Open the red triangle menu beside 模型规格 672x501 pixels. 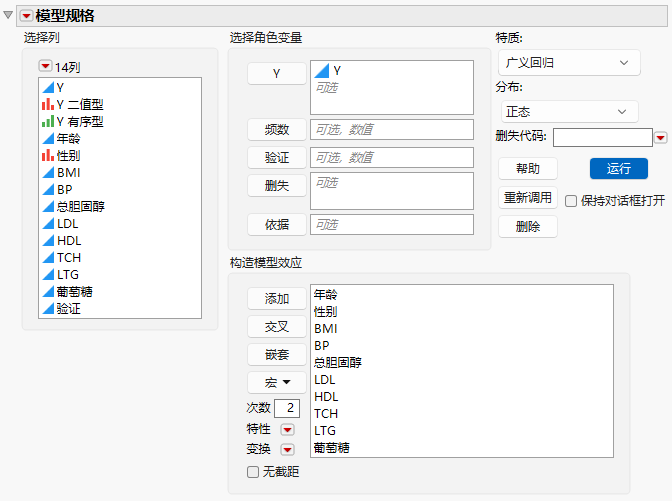(27, 16)
